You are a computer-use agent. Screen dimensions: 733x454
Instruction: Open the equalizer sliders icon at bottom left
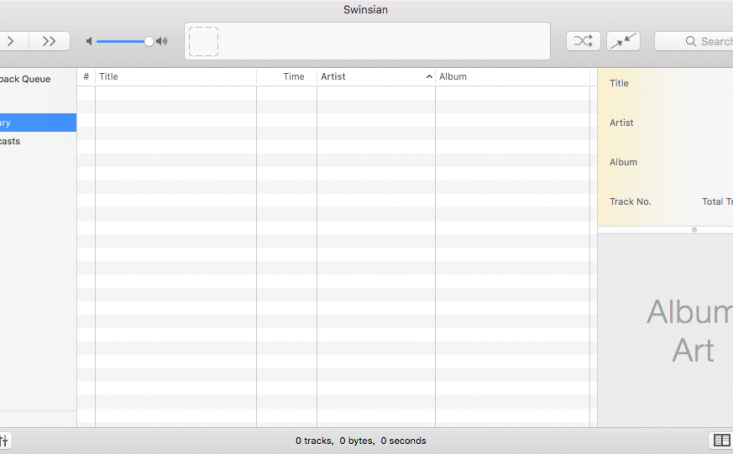click(4, 440)
